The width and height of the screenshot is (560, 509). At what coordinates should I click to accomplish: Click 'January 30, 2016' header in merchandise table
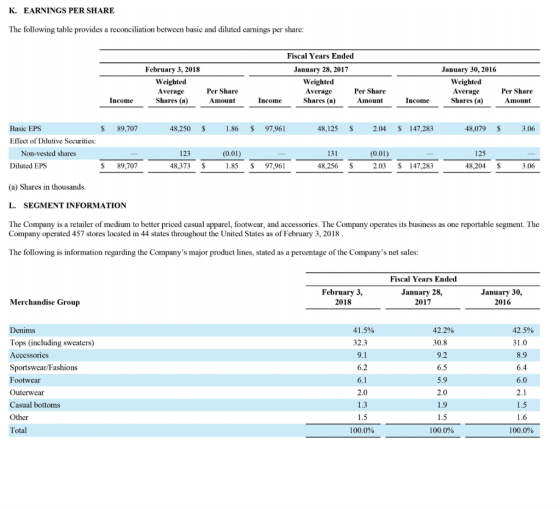502,297
